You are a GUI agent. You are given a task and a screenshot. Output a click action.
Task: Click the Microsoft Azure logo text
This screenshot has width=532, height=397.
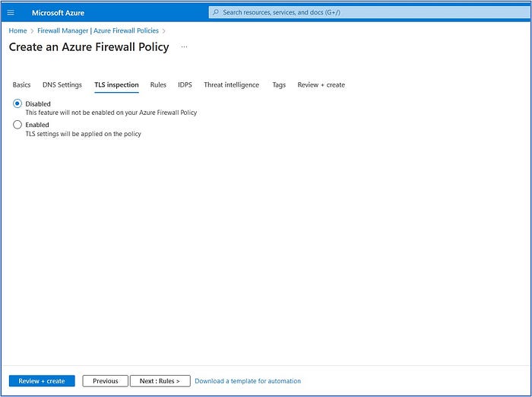58,13
